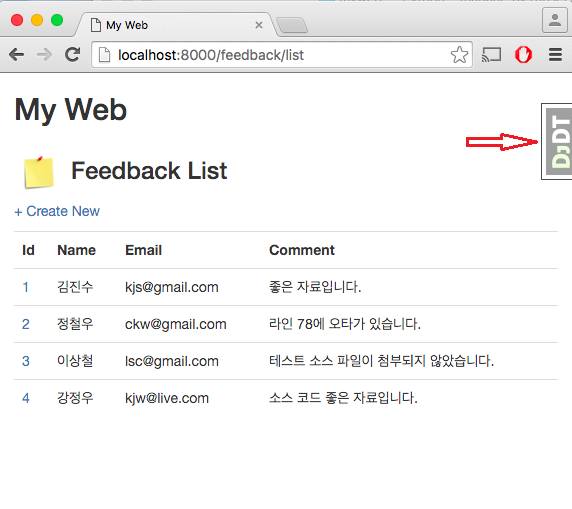Close the My Web tab
This screenshot has width=572, height=509.
click(259, 25)
